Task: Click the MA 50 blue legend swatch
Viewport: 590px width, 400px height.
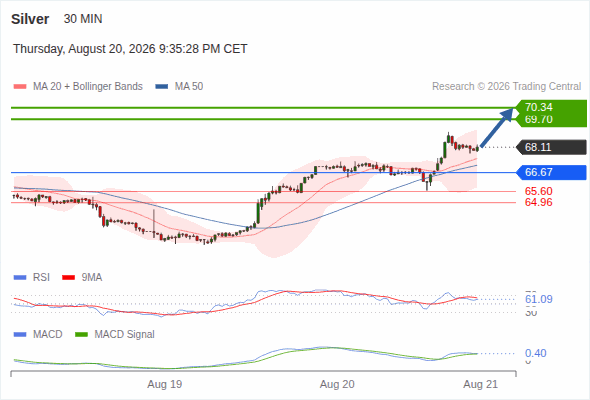Action: 162,87
